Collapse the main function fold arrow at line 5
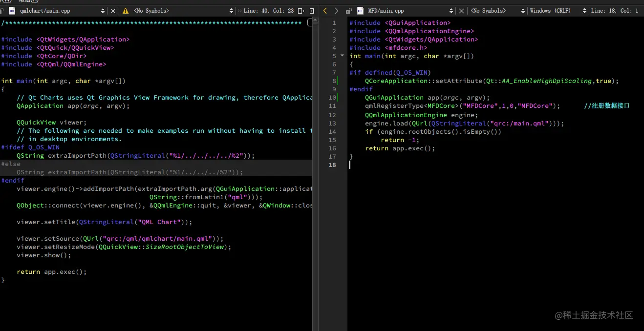 342,56
